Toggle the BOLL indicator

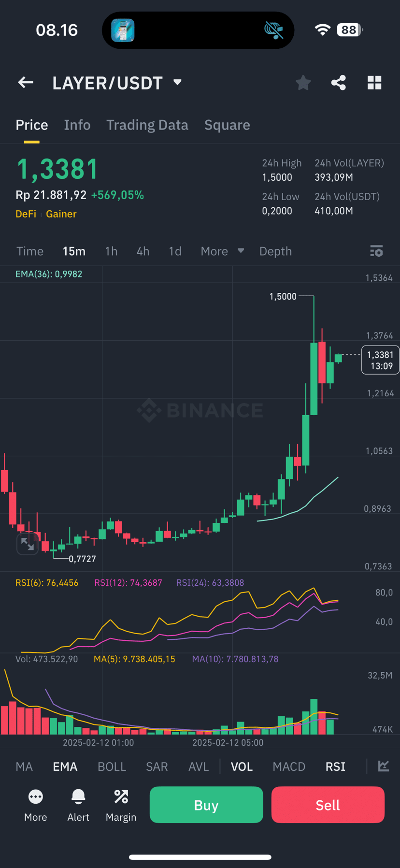112,767
